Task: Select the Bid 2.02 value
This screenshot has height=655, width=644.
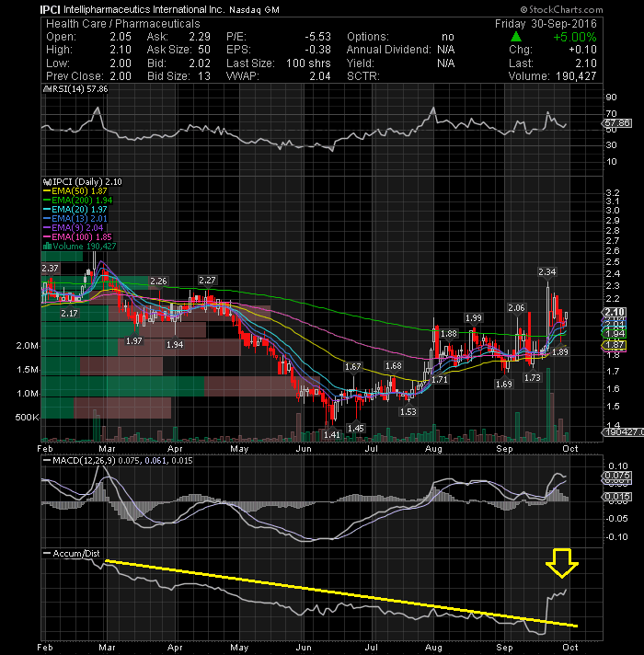Action: [200, 63]
